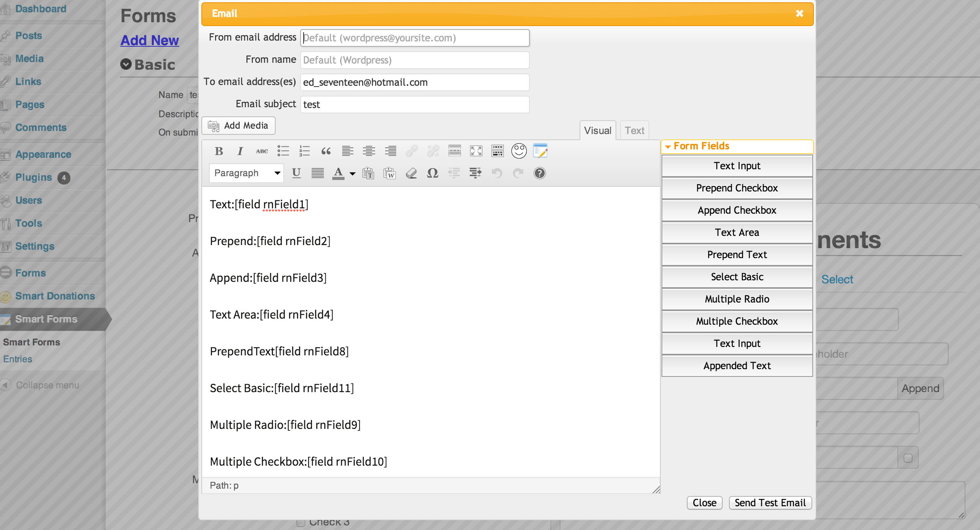This screenshot has height=530, width=980.
Task: Click the Send Test Email button
Action: (770, 503)
